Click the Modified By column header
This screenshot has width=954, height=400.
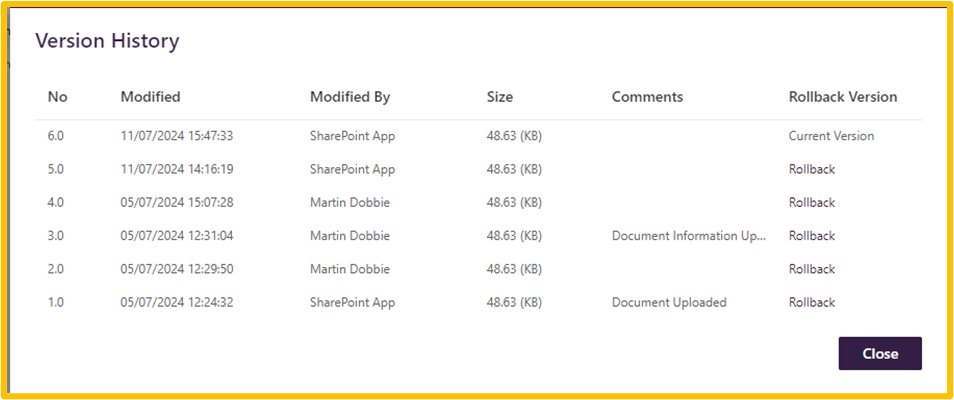[x=350, y=97]
